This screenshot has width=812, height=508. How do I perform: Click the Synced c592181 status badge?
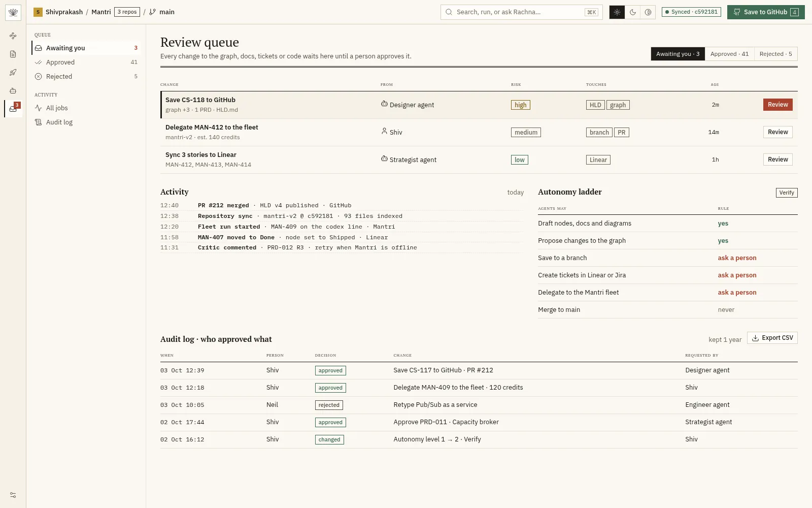[692, 12]
